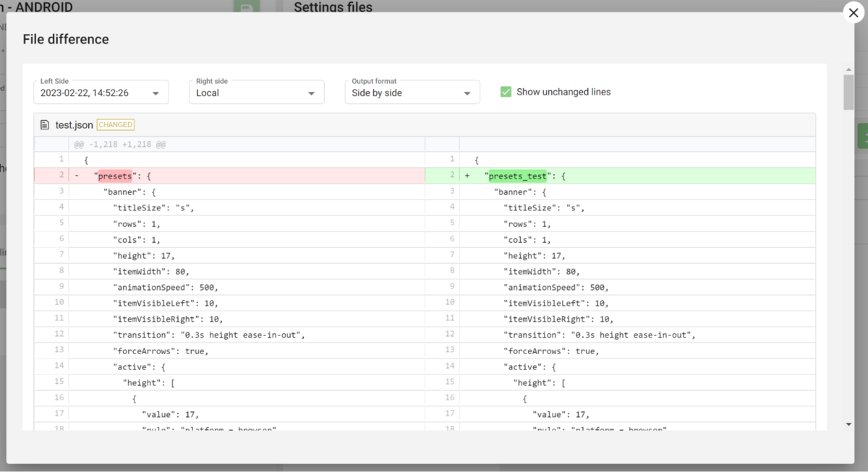Screen dimensions: 868x472
Task: Click the CHANGED badge
Action: [116, 125]
